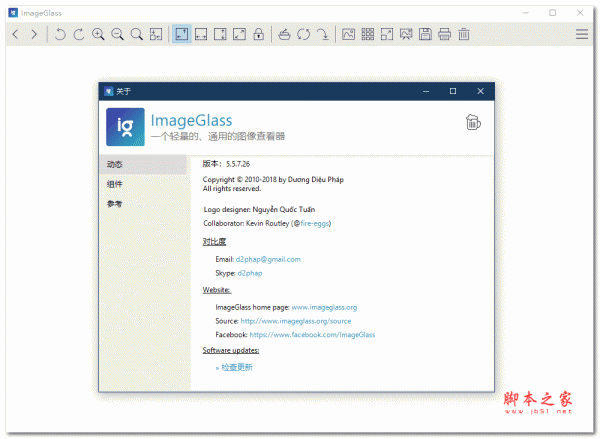Close the 关于 About dialog

point(481,91)
